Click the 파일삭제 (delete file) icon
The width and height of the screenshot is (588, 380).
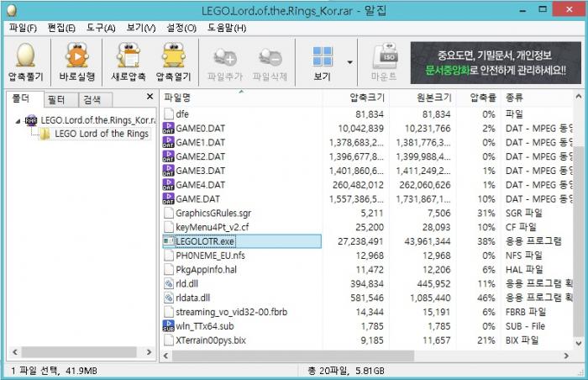[x=270, y=57]
